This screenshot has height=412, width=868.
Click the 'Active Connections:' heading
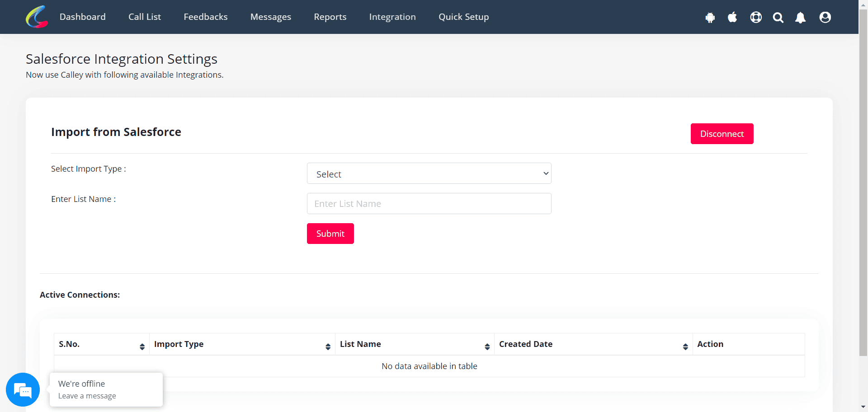[80, 295]
